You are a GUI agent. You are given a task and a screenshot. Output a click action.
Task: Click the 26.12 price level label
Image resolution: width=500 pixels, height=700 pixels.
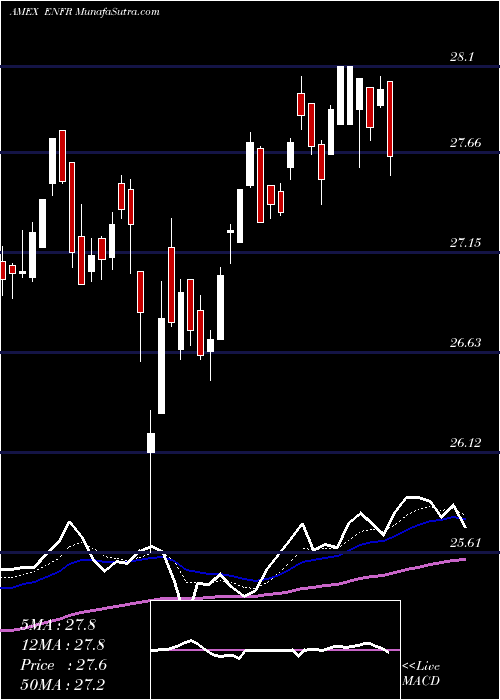465,443
